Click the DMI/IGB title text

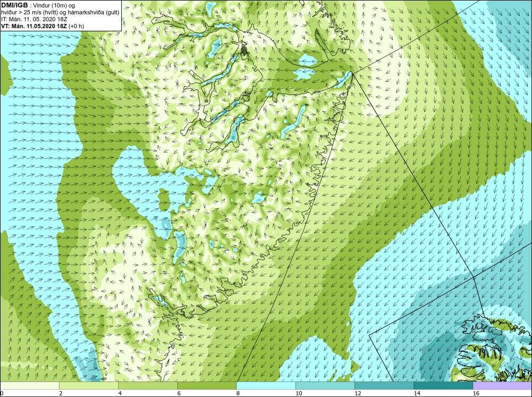coord(14,5)
